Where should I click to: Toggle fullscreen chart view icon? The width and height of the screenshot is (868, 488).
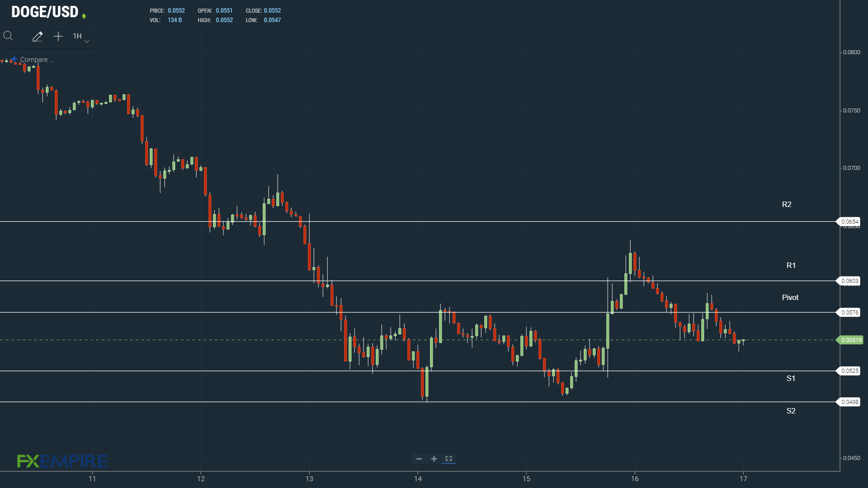tap(448, 459)
